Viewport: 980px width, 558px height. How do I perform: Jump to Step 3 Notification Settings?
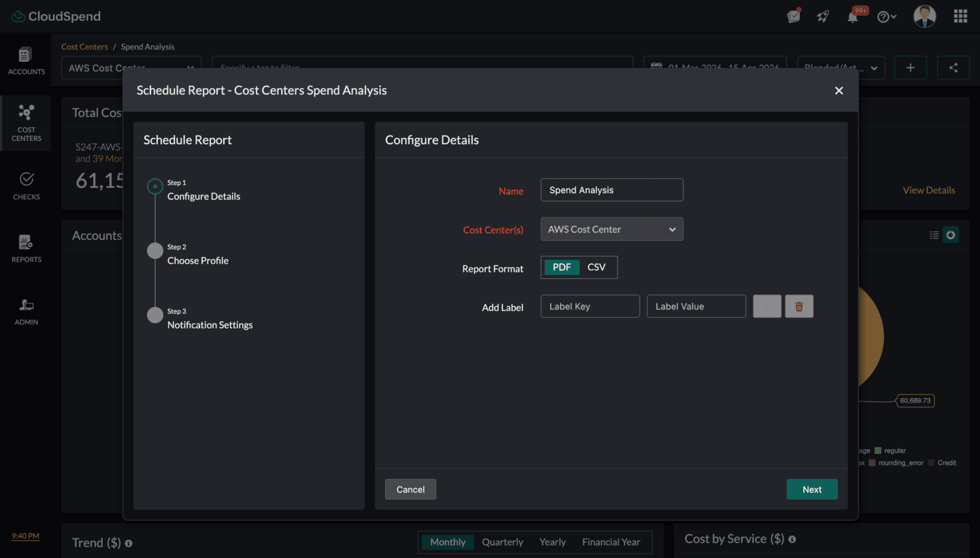click(210, 325)
